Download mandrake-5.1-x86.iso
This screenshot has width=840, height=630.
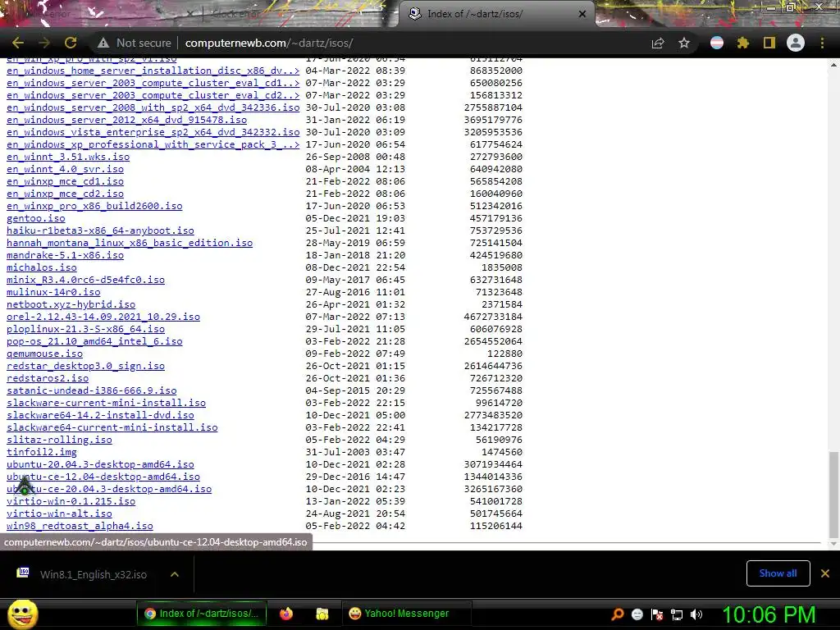(66, 256)
